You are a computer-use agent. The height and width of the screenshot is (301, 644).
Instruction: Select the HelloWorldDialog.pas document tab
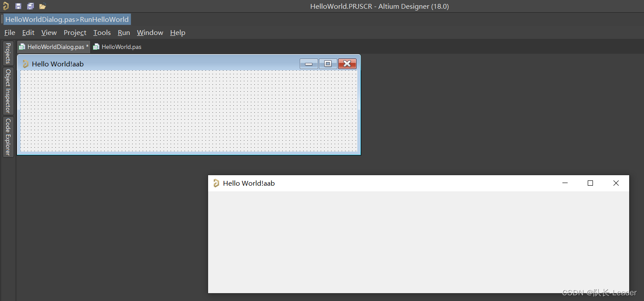tap(55, 47)
